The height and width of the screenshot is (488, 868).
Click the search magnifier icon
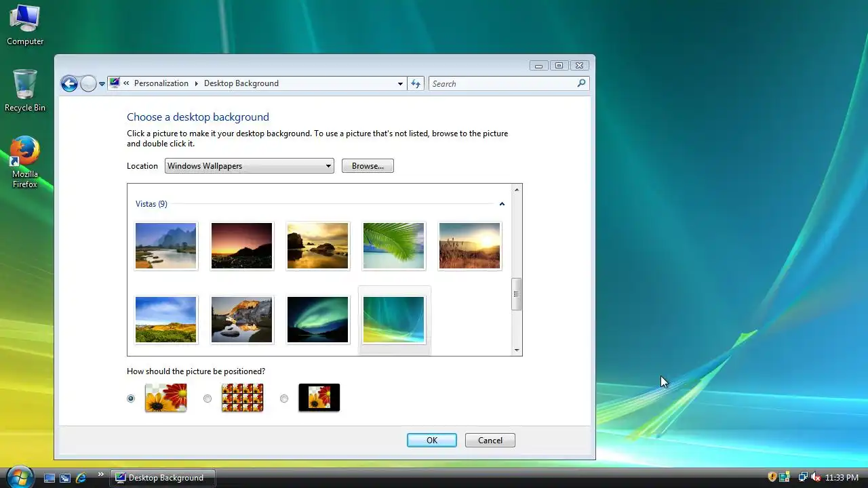581,83
